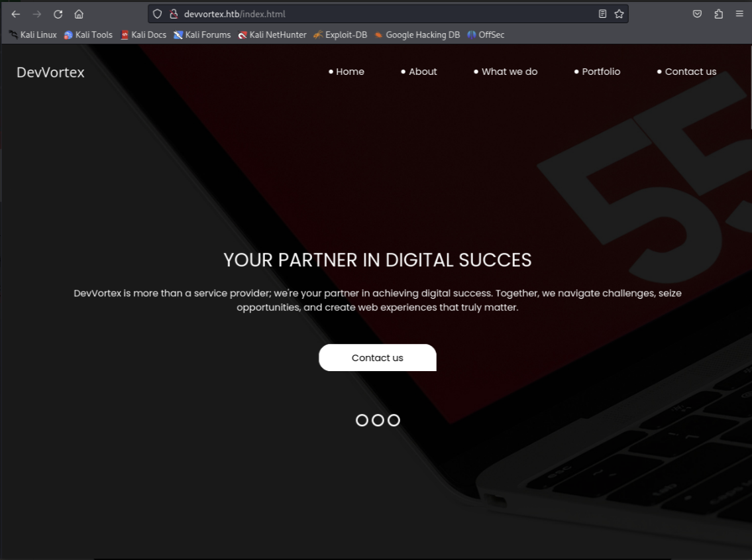Select the first carousel slide indicator
752x560 pixels.
click(362, 420)
